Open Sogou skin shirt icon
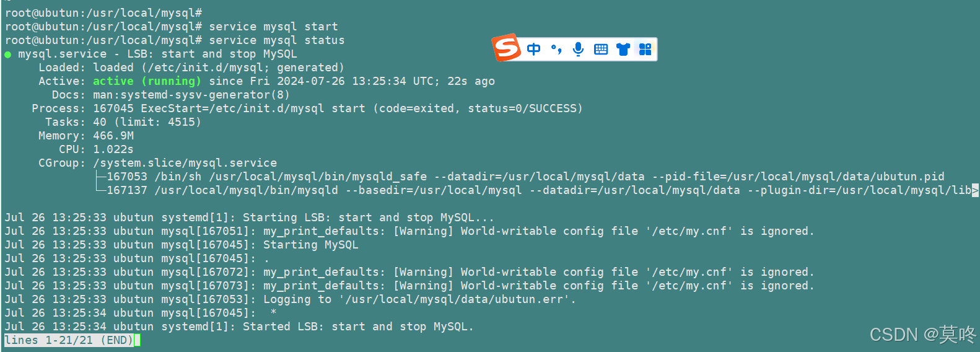This screenshot has width=980, height=352. 623,50
